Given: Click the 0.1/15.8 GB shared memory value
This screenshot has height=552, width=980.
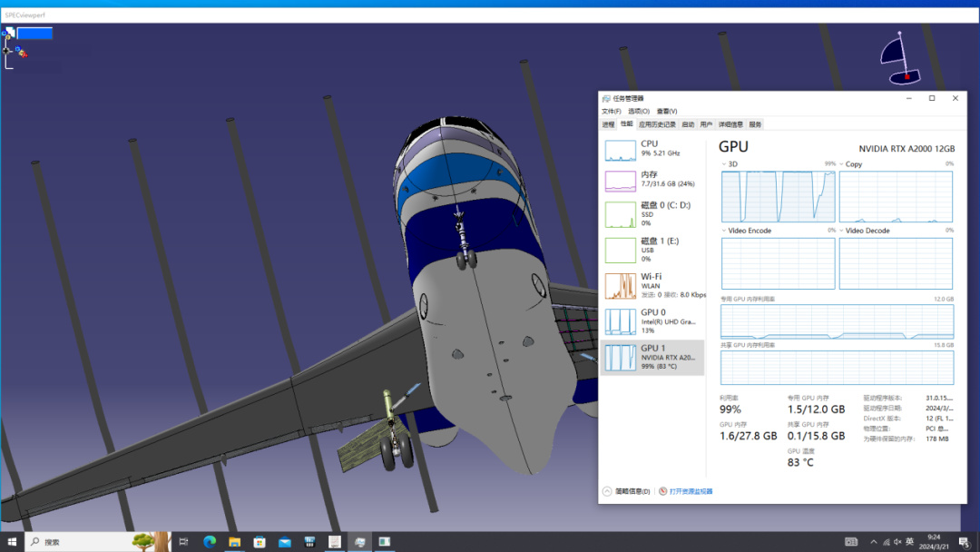Looking at the screenshot, I should [x=816, y=437].
